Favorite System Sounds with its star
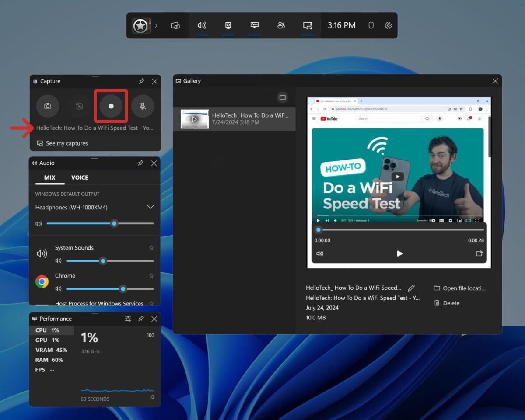 pos(151,247)
